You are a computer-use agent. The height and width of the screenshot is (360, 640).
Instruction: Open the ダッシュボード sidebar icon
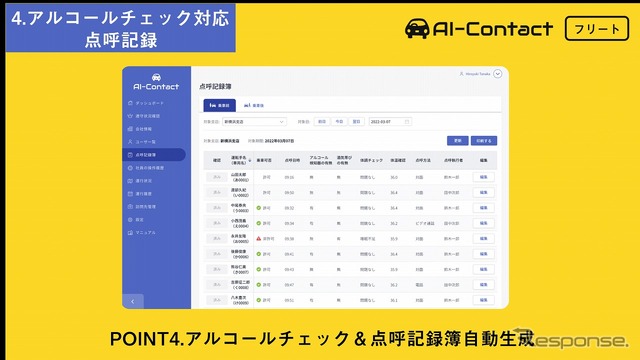coord(130,103)
